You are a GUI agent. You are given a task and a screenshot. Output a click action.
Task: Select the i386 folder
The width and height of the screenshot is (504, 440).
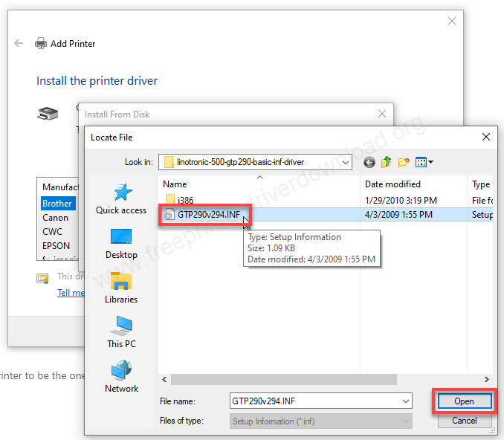tap(185, 200)
